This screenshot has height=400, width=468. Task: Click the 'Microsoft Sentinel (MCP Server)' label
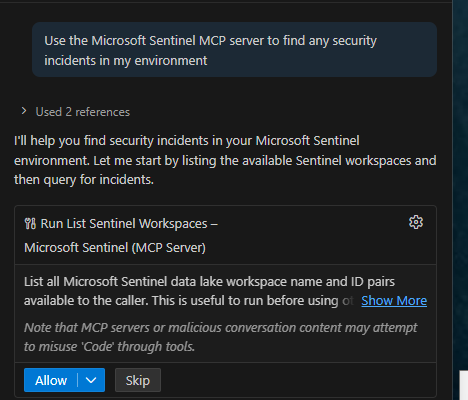(115, 248)
